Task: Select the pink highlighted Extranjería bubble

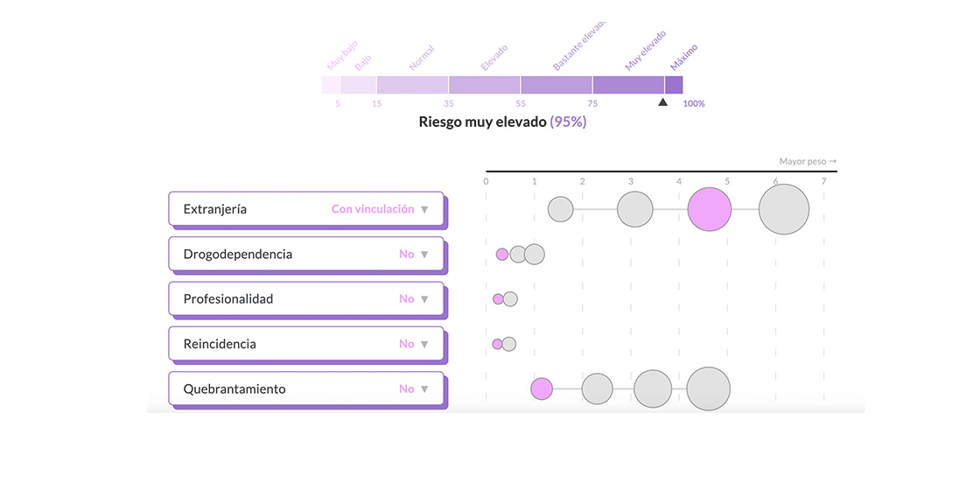Action: 710,209
